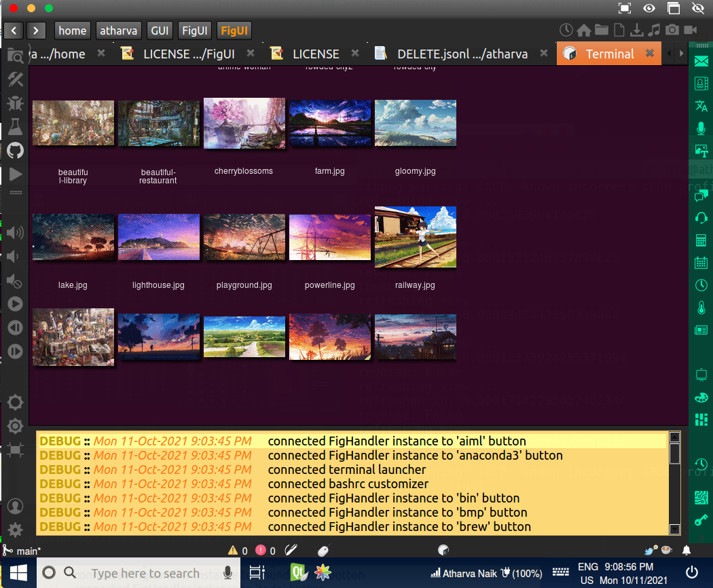Close the Terminal tab

tap(650, 53)
